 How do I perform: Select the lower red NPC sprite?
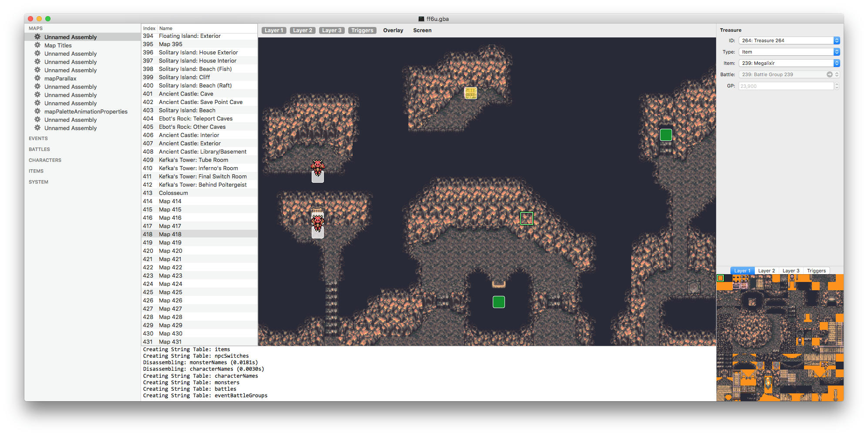(318, 223)
